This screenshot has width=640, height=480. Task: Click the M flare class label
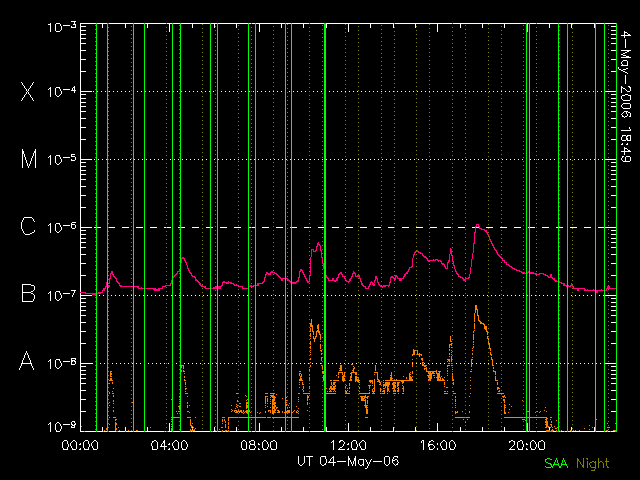[29, 159]
